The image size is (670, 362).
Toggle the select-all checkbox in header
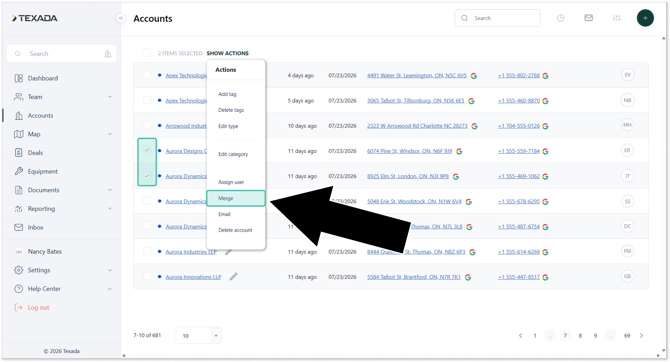point(147,53)
